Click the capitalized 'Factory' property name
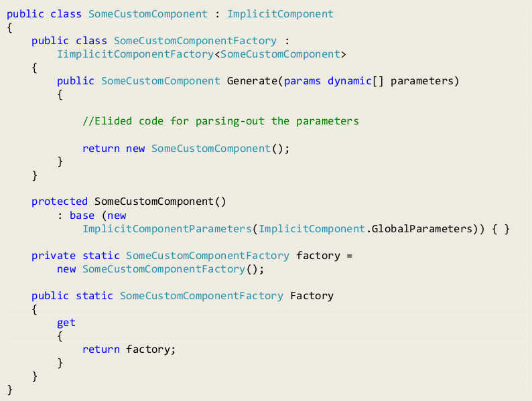This screenshot has width=532, height=401. point(312,296)
